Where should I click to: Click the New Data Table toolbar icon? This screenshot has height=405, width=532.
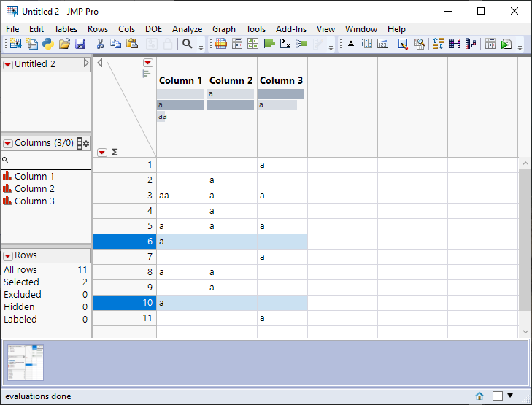point(15,44)
